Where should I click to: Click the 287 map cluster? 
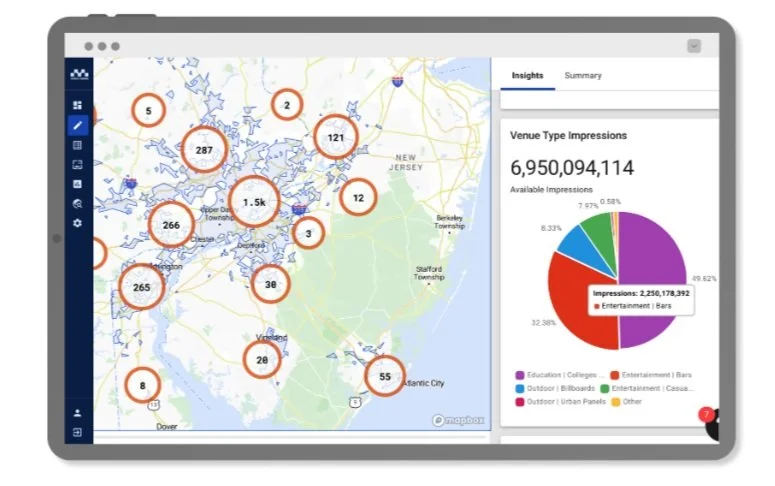tap(204, 150)
